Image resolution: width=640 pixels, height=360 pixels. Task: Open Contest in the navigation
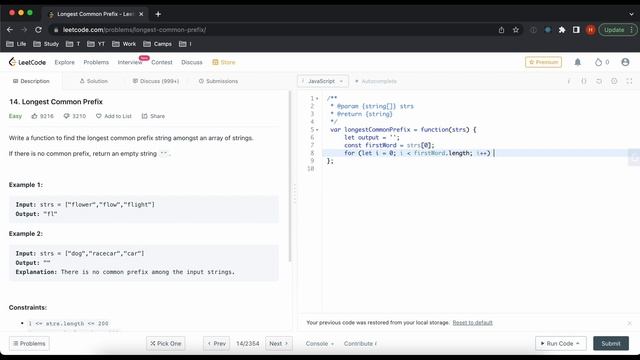(162, 62)
